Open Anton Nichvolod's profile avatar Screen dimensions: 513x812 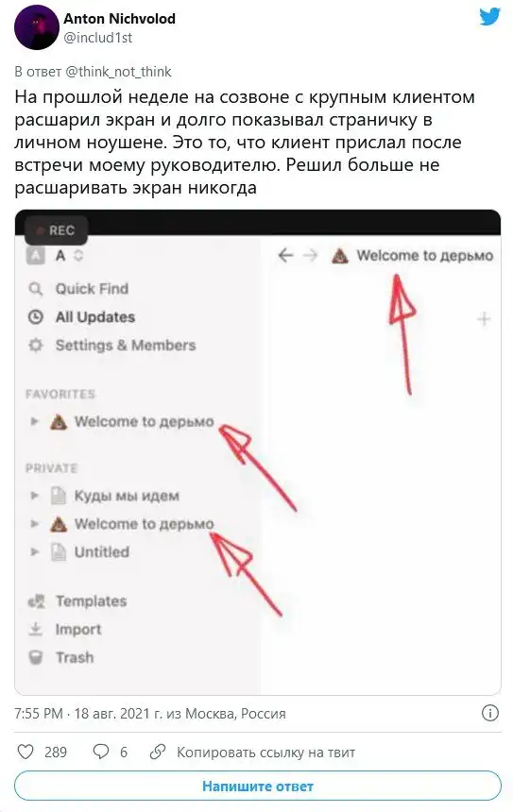pyautogui.click(x=36, y=27)
